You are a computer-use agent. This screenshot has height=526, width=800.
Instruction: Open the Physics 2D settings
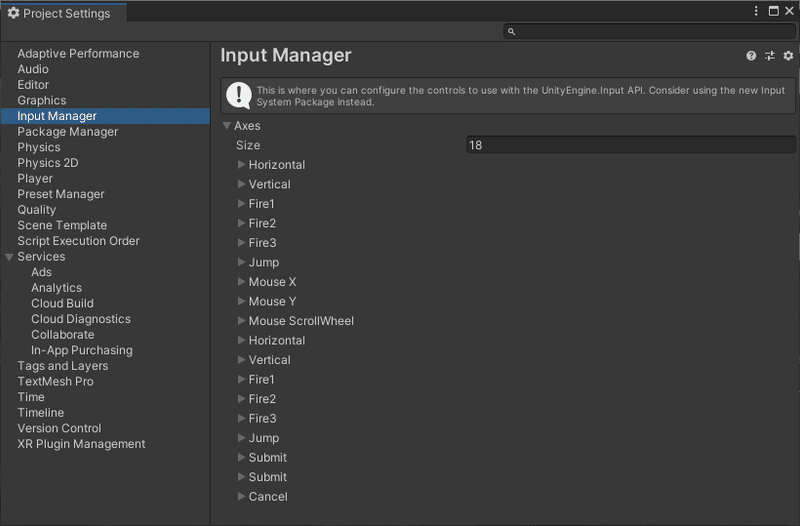coord(47,163)
